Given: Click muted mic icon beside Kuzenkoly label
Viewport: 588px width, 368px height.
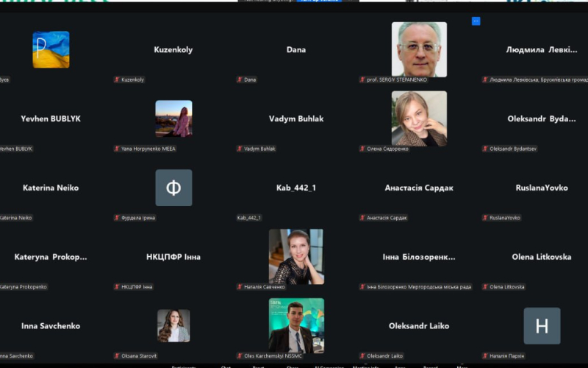Looking at the screenshot, I should pyautogui.click(x=117, y=79).
